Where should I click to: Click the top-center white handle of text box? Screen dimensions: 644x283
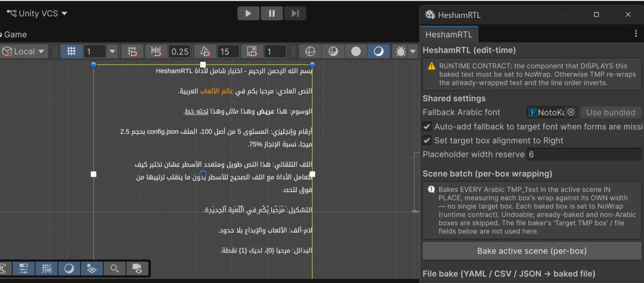pyautogui.click(x=203, y=64)
